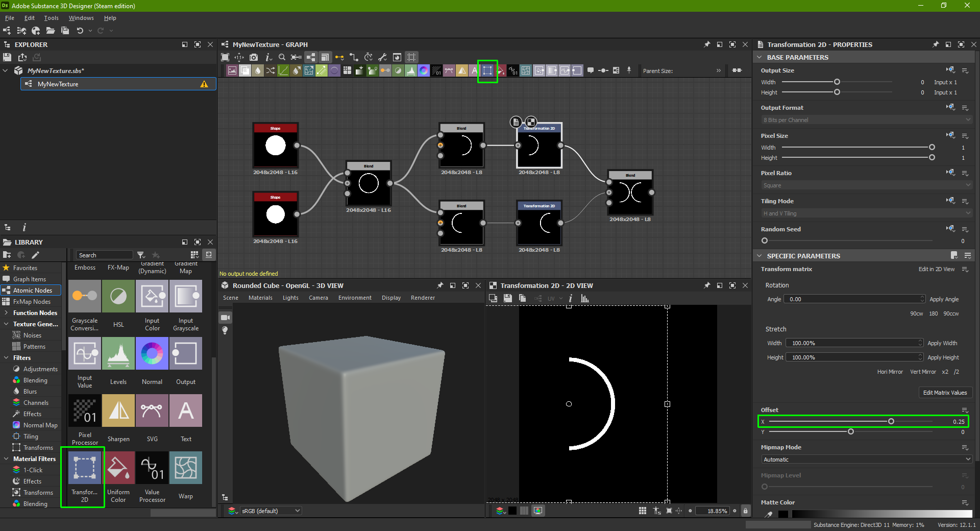
Task: Toggle the lock icon in 2D View
Action: point(745,511)
